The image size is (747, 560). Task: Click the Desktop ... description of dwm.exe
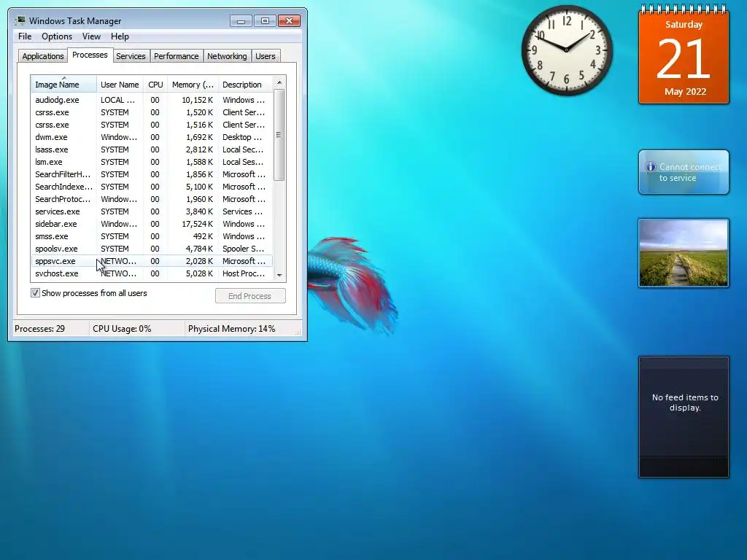click(242, 137)
